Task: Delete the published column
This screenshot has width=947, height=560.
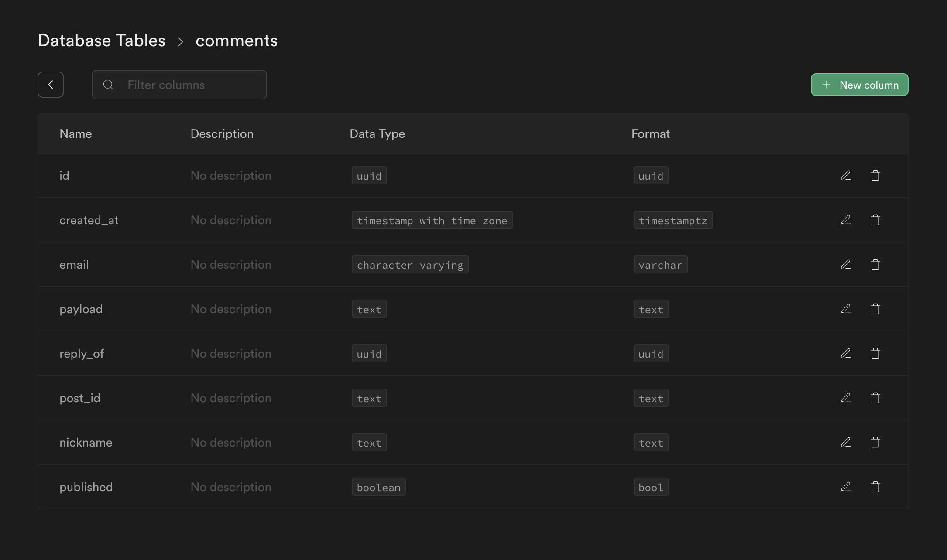Action: [875, 487]
